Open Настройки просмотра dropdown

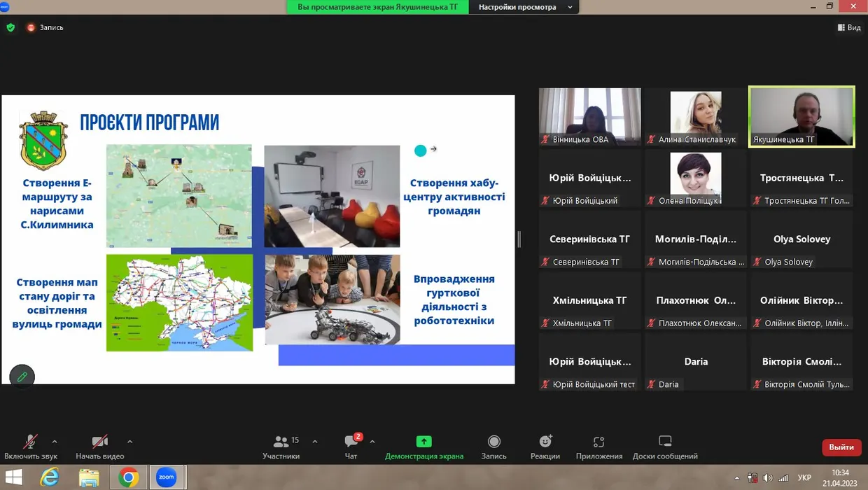(x=522, y=7)
